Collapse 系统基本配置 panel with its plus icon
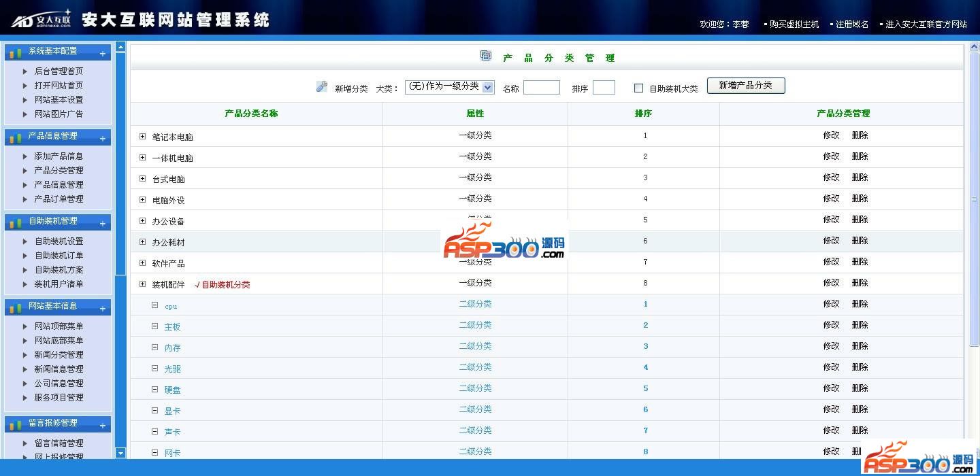 (103, 54)
